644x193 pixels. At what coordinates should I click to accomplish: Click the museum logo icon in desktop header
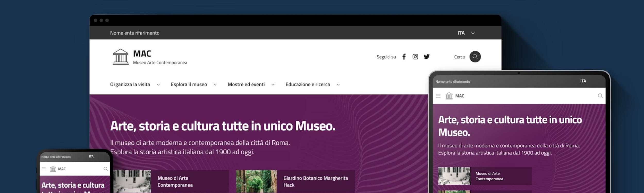(x=121, y=57)
